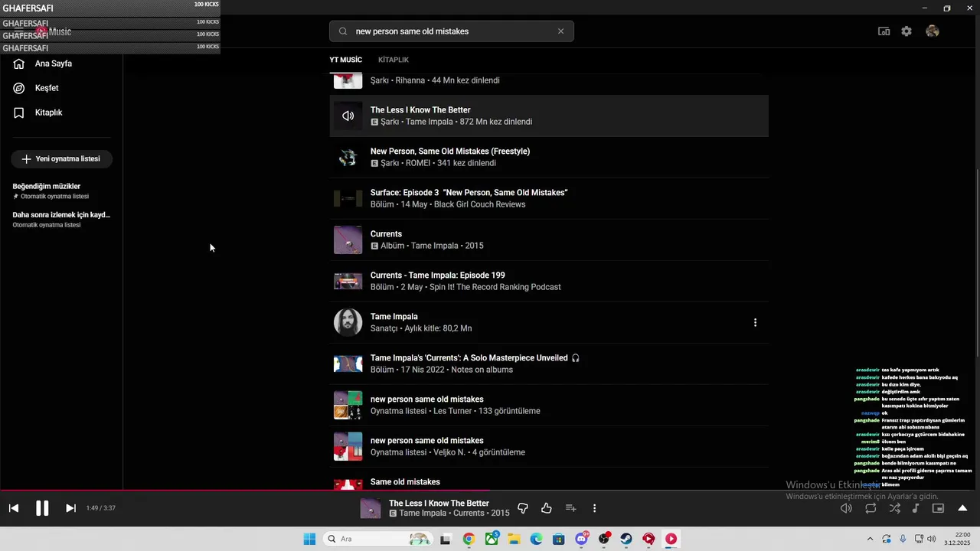Screen dimensions: 980x551
Task: Open the account profile avatar
Action: (932, 31)
